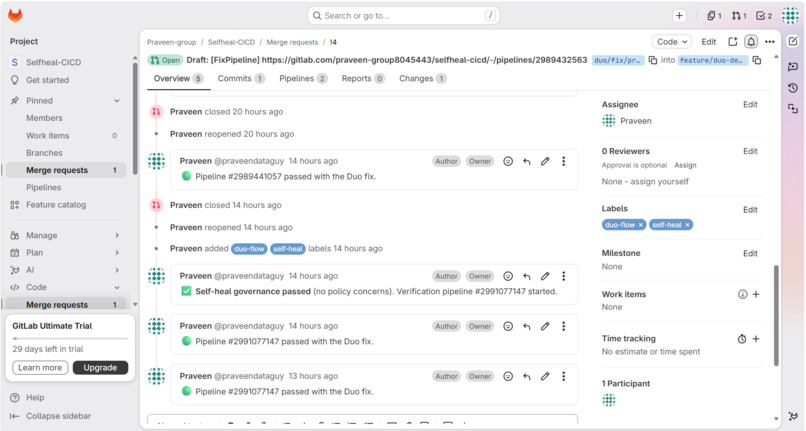Reply to Self-heal governance passed comment
Screen dimensions: 806x431
527,276
